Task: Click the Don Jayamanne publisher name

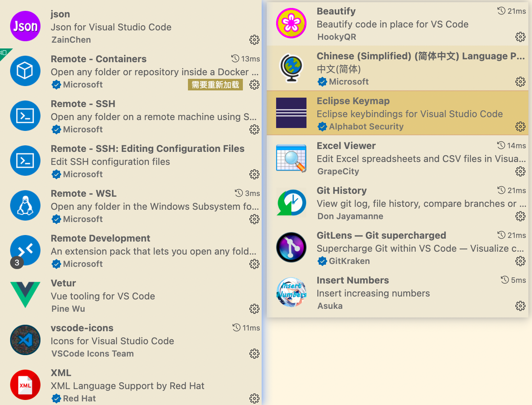Action: click(351, 216)
